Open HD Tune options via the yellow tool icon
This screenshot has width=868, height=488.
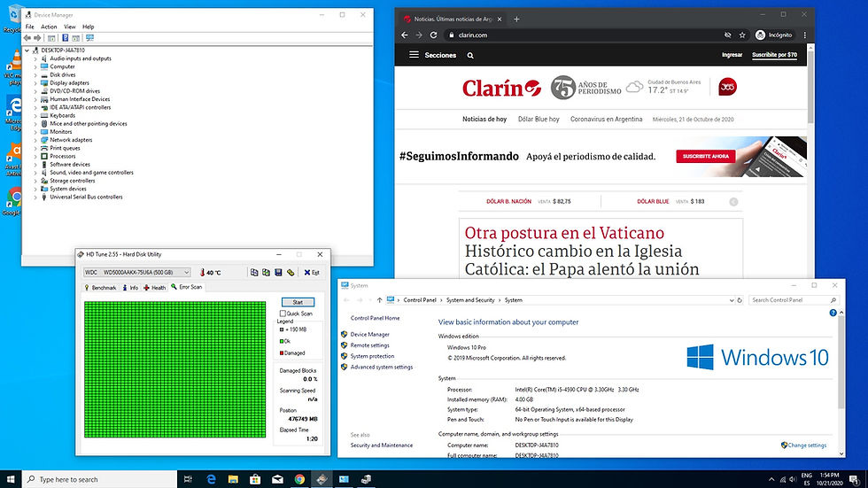pos(291,272)
